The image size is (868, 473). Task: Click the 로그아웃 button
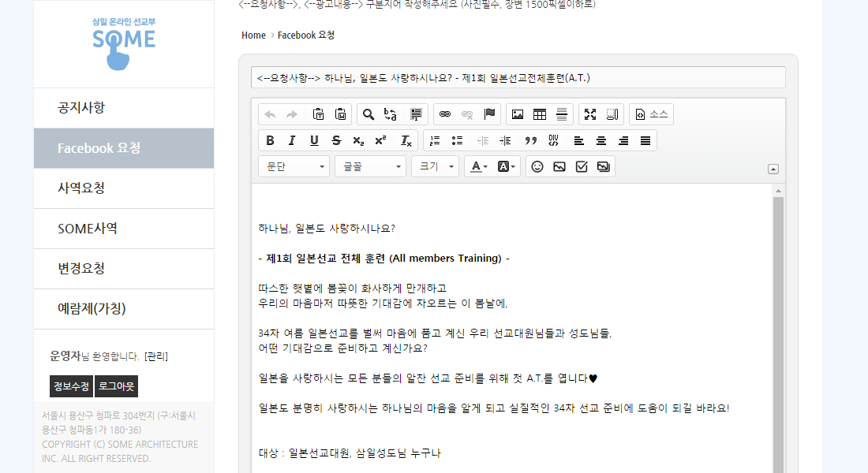116,386
